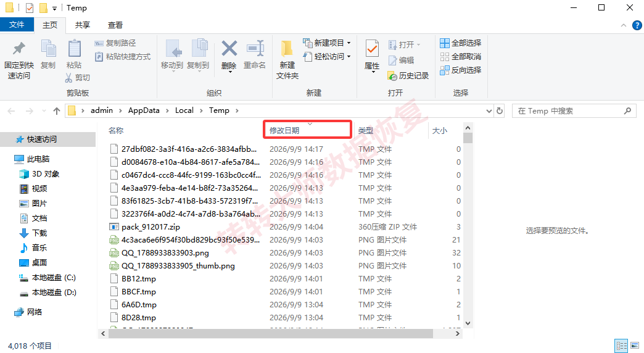This screenshot has height=353, width=644.
Task: Expand the chevron after Local in path
Action: pos(201,110)
